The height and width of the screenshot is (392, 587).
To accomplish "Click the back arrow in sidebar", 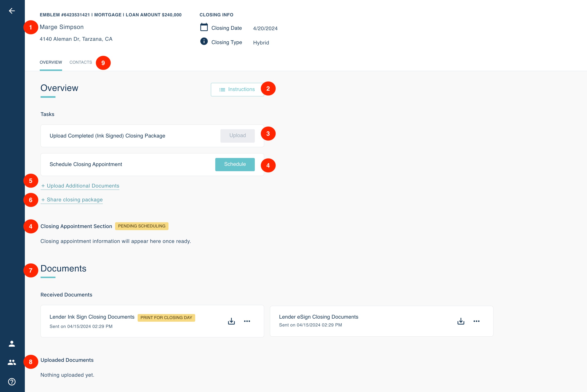I will tap(12, 11).
